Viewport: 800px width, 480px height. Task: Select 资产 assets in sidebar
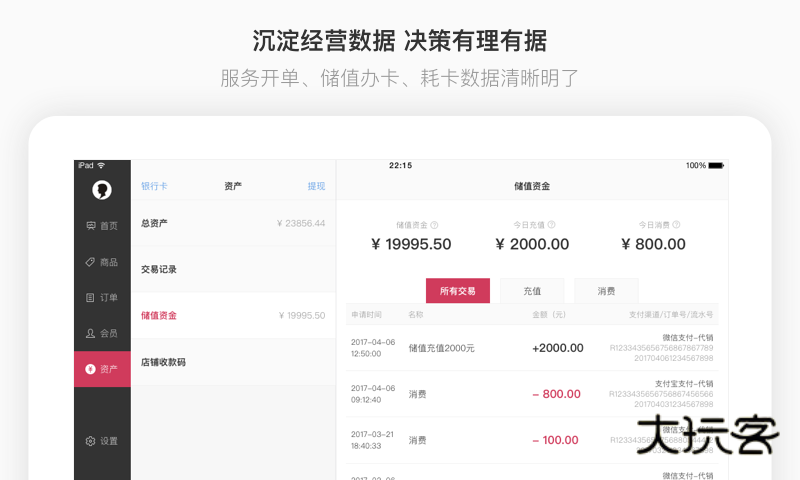pos(102,369)
